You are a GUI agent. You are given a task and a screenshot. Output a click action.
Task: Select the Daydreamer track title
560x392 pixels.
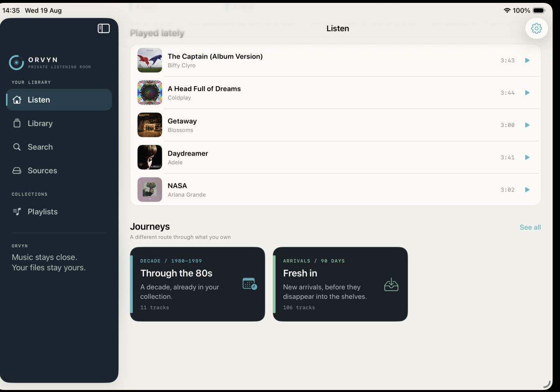tap(188, 154)
